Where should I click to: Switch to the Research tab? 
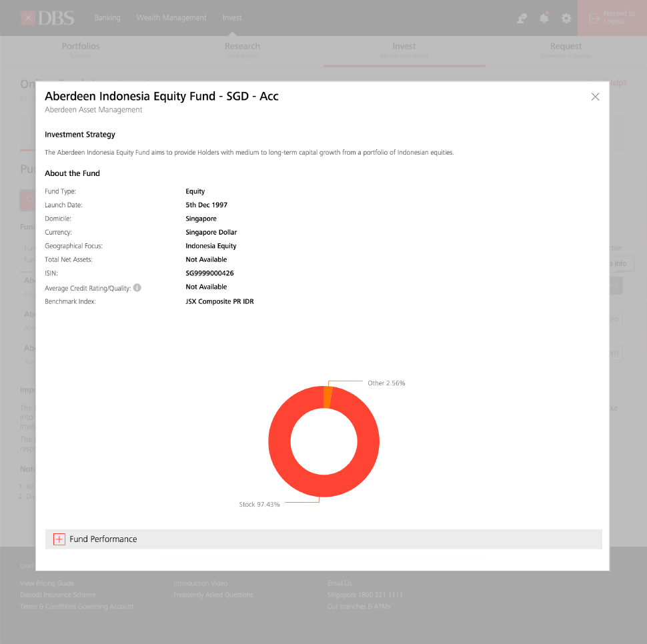click(243, 51)
